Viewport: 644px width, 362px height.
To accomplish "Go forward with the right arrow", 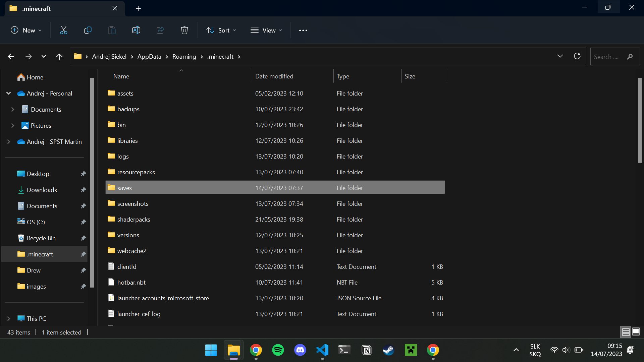I will [x=29, y=57].
